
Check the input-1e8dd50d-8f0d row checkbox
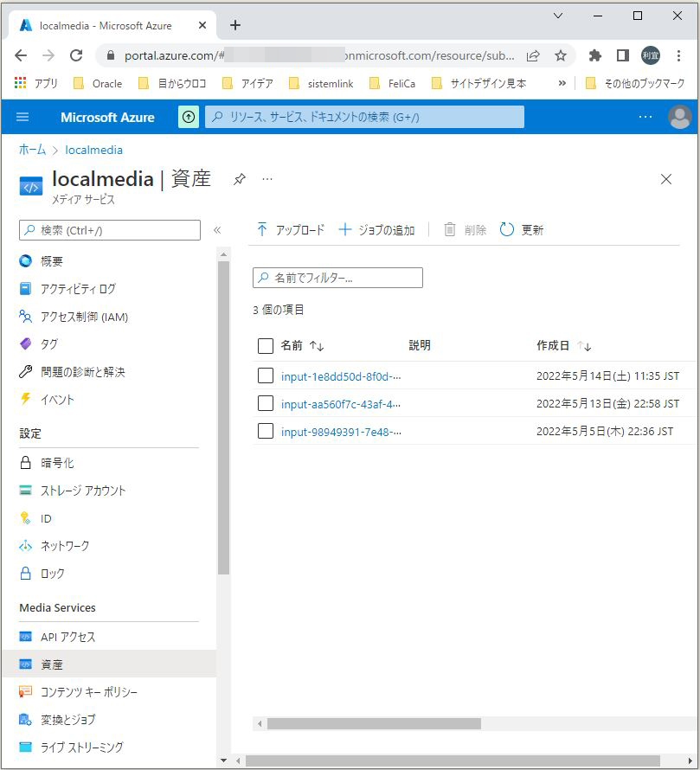tap(266, 375)
